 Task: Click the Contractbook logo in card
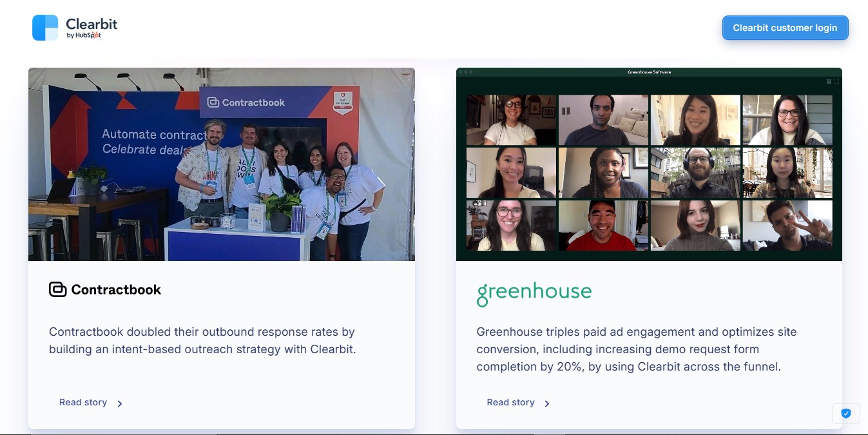105,289
